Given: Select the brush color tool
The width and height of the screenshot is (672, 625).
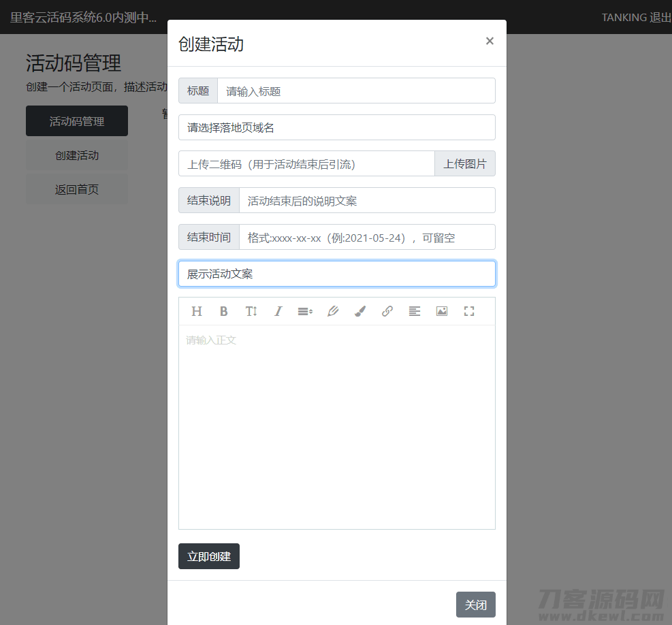Looking at the screenshot, I should pyautogui.click(x=359, y=311).
